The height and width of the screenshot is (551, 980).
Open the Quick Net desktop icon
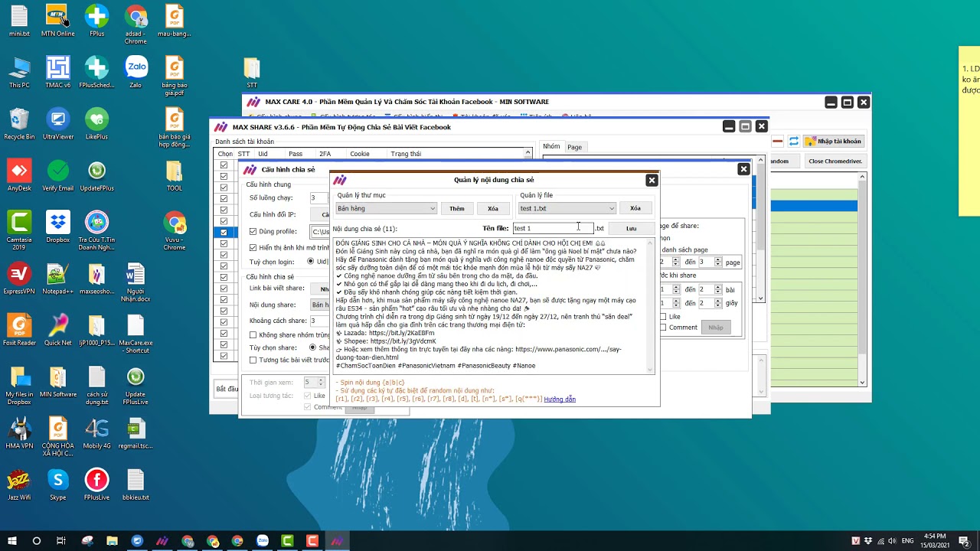pyautogui.click(x=57, y=329)
